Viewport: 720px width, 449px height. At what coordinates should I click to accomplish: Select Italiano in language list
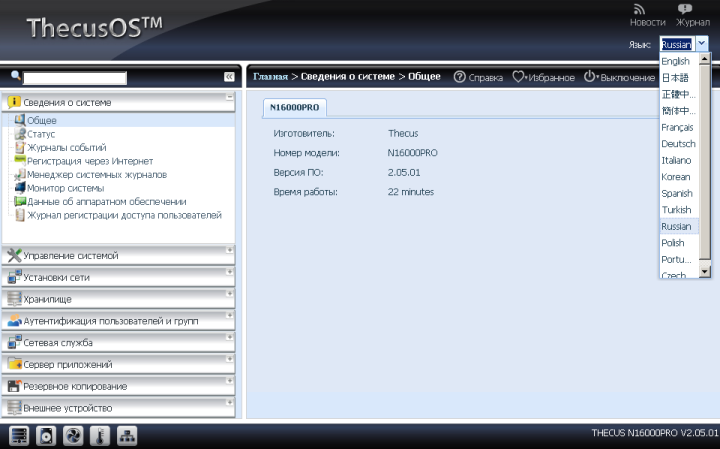679,160
